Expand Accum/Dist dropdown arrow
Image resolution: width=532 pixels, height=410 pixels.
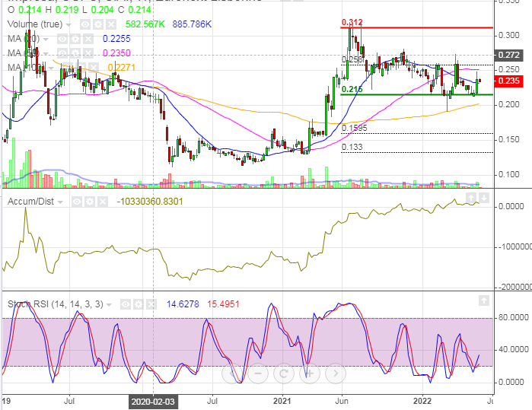(60, 202)
